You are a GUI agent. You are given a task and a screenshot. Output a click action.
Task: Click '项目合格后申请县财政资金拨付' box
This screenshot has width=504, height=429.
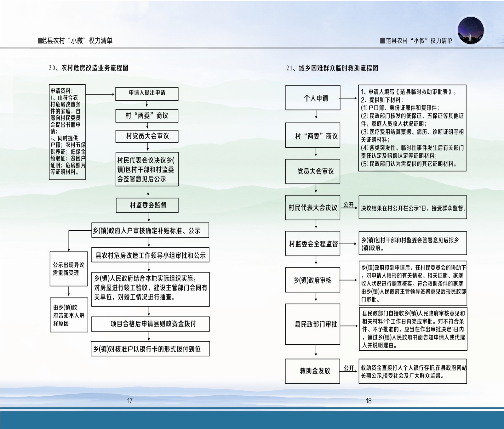tap(151, 324)
